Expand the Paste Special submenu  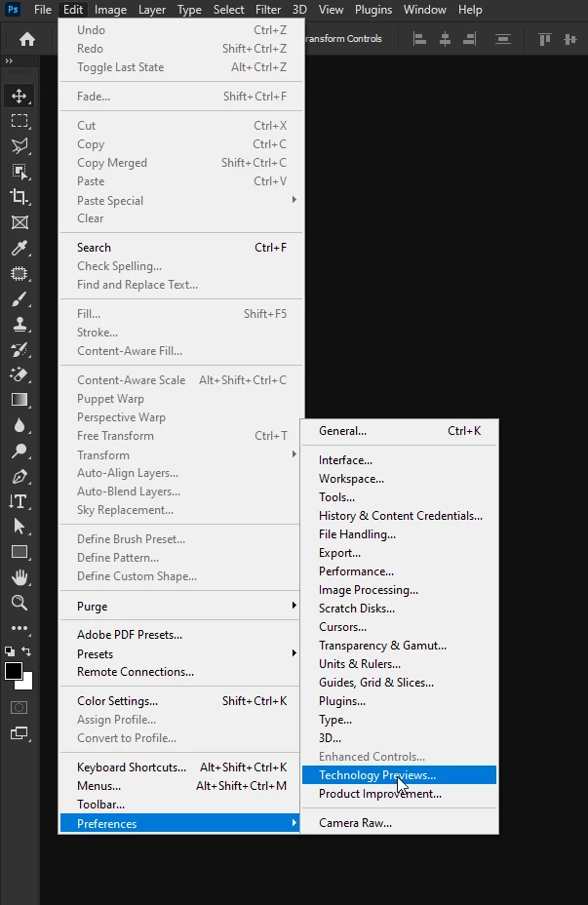click(x=181, y=200)
